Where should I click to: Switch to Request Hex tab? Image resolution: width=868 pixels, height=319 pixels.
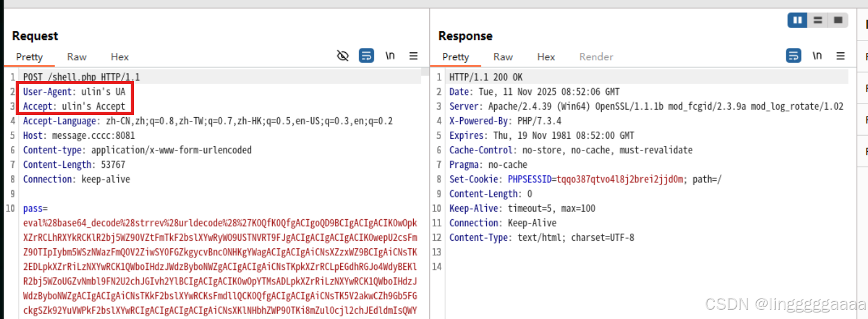click(120, 57)
